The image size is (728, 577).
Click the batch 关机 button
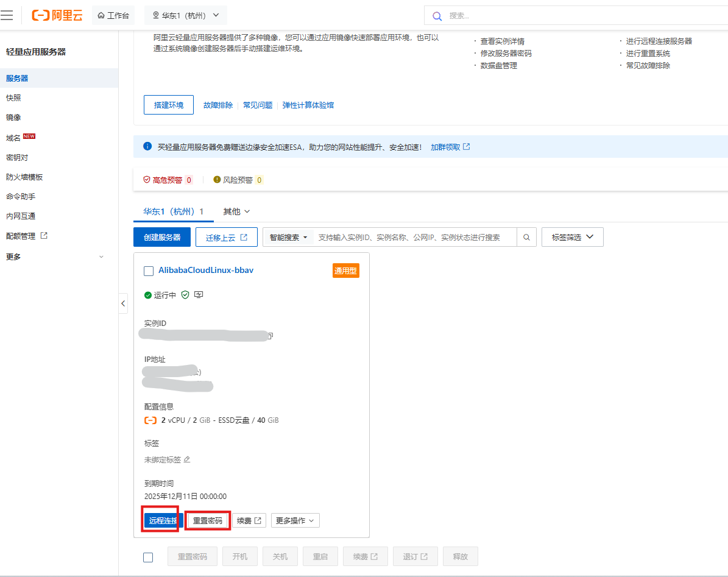[x=280, y=556]
